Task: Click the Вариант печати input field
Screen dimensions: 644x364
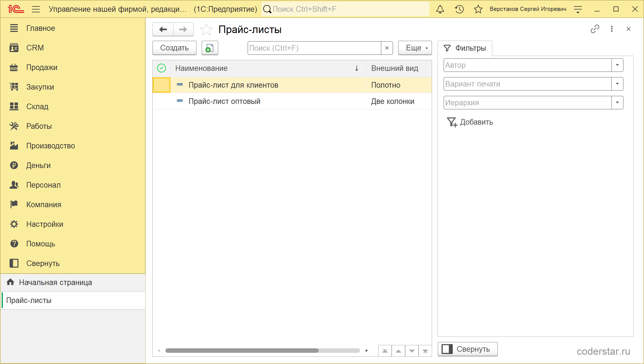Action: tap(528, 84)
